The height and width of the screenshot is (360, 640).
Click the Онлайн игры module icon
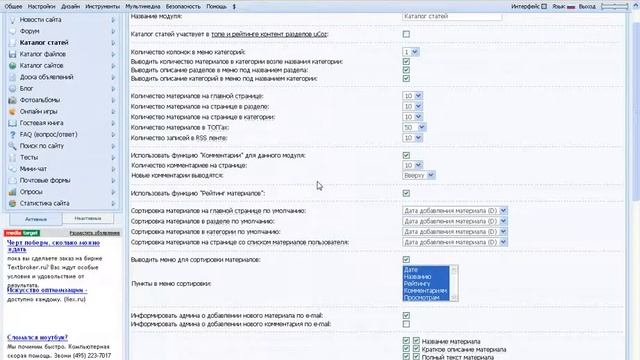13,111
